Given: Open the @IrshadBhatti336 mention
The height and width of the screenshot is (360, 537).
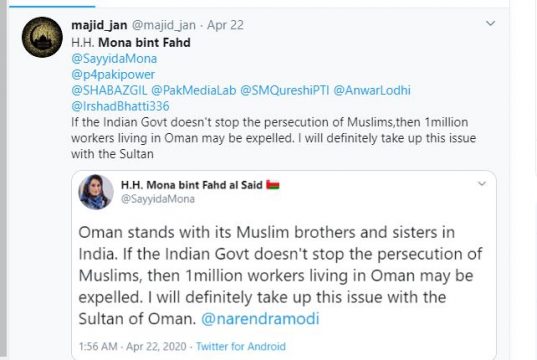Looking at the screenshot, I should click(x=120, y=106).
